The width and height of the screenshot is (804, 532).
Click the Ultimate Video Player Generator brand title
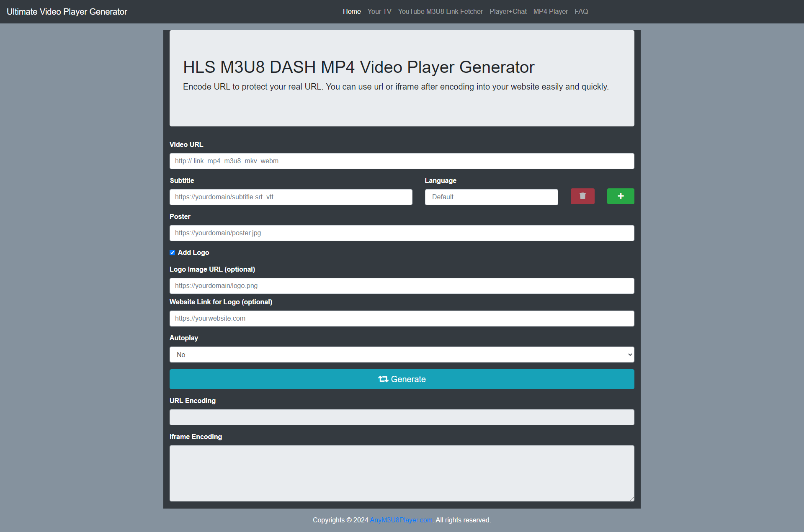tap(67, 11)
